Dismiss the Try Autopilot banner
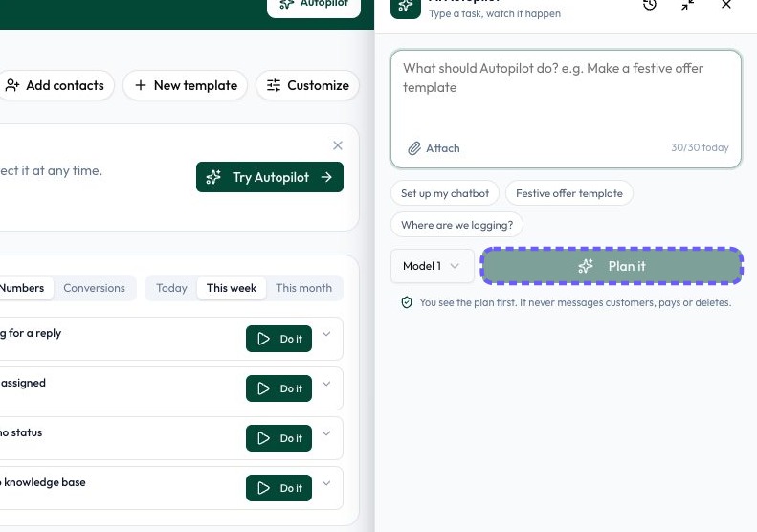 tap(338, 145)
